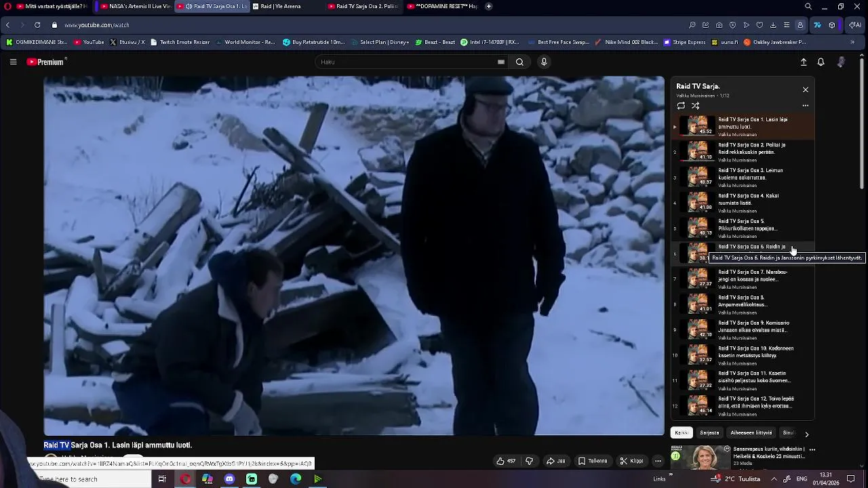Select the Sarjasta filter chip

click(709, 432)
